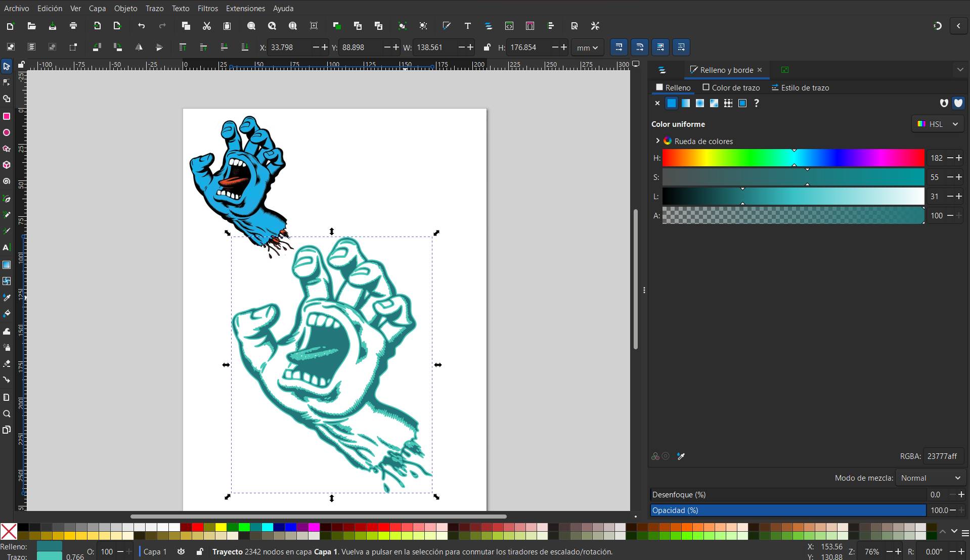Select the Node editing tool

[7, 82]
